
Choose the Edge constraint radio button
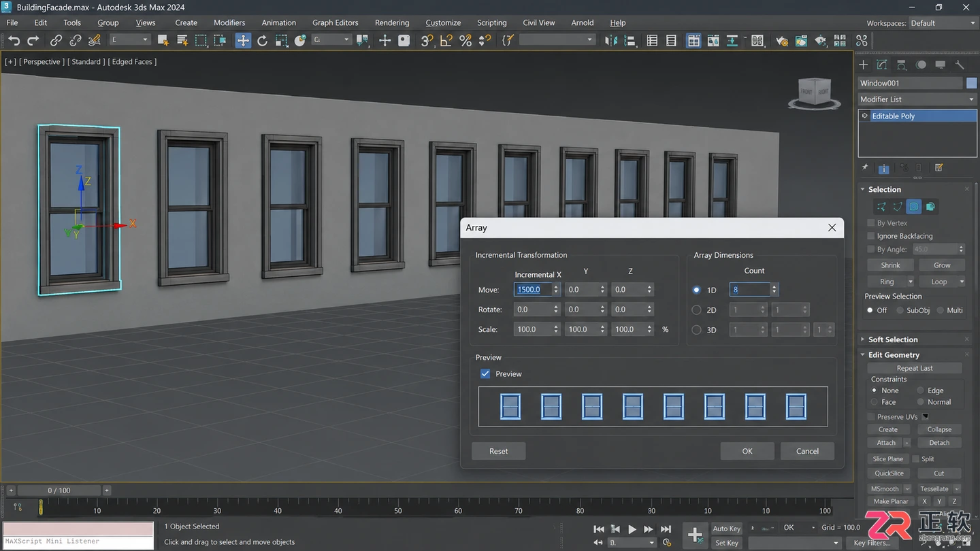920,390
